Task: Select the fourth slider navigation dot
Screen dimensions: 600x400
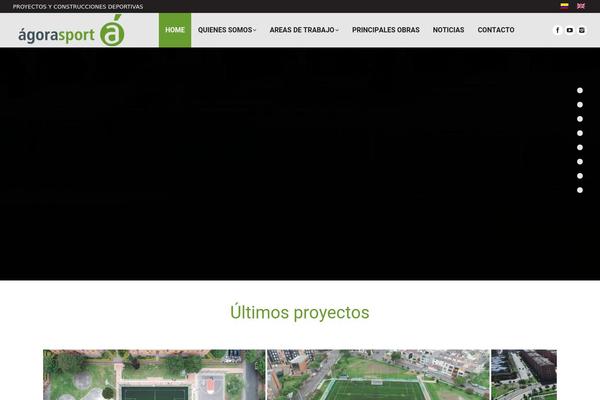Action: tap(580, 133)
